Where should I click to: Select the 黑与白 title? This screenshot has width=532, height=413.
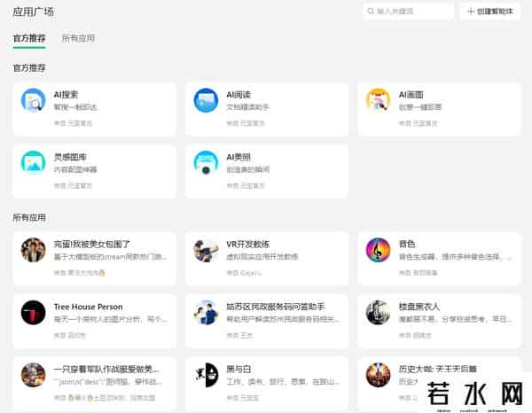239,370
